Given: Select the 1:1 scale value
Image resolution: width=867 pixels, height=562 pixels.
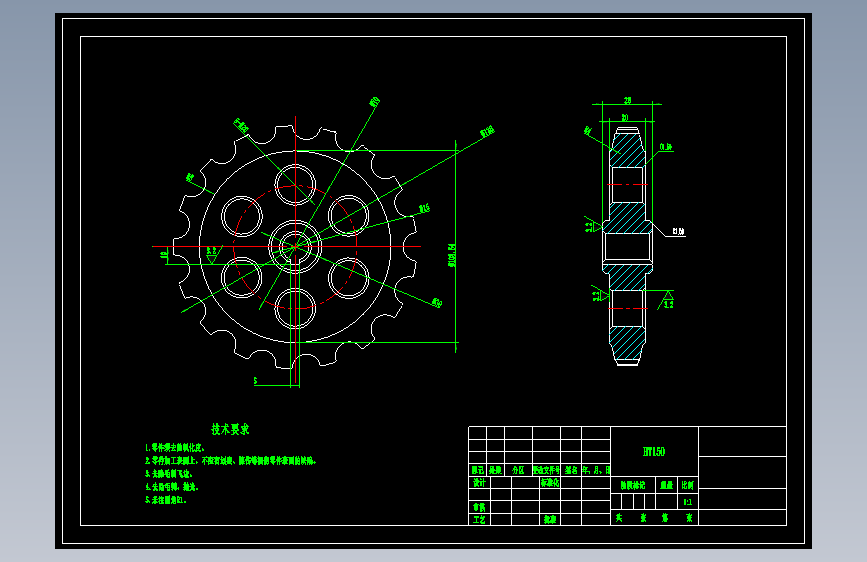Looking at the screenshot, I should click(687, 502).
